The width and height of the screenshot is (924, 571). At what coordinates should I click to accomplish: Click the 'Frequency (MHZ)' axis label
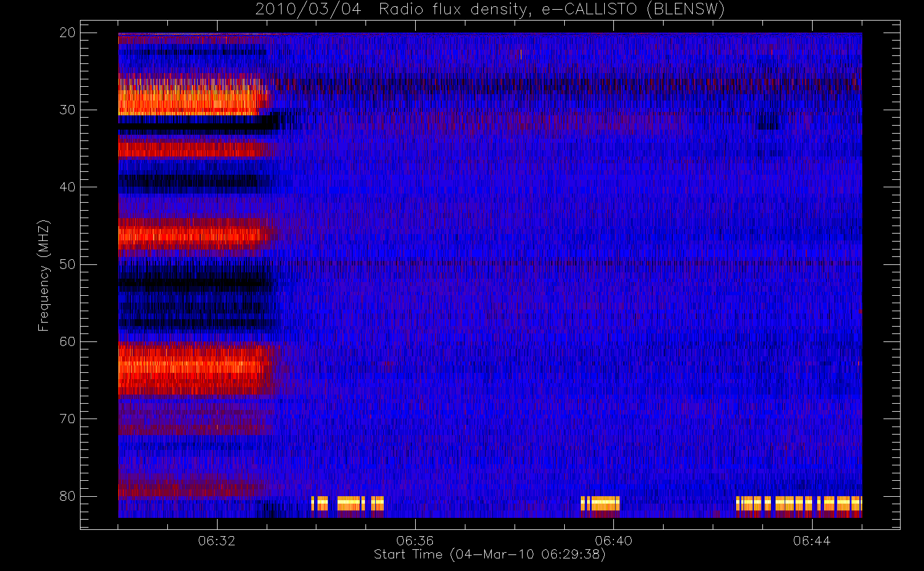coord(43,275)
